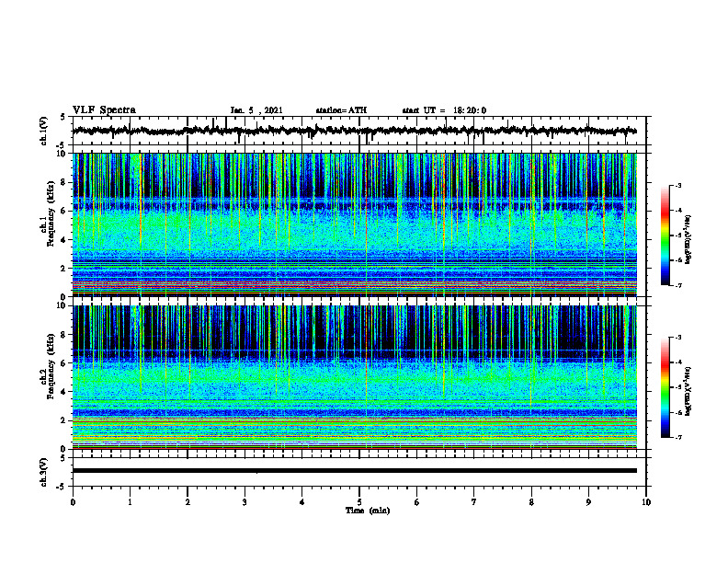Click the upper color scale bar
728x563 pixels.
tap(665, 236)
